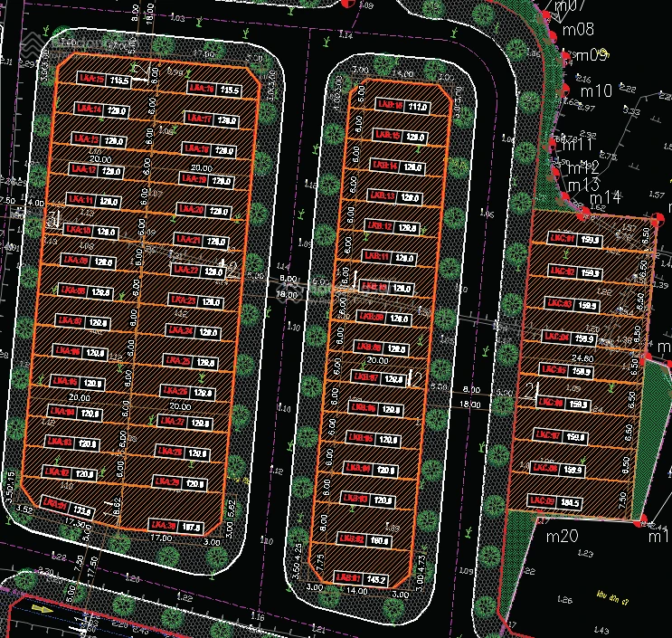Click the m13 boundary marker label
The image size is (672, 638).
[583, 185]
